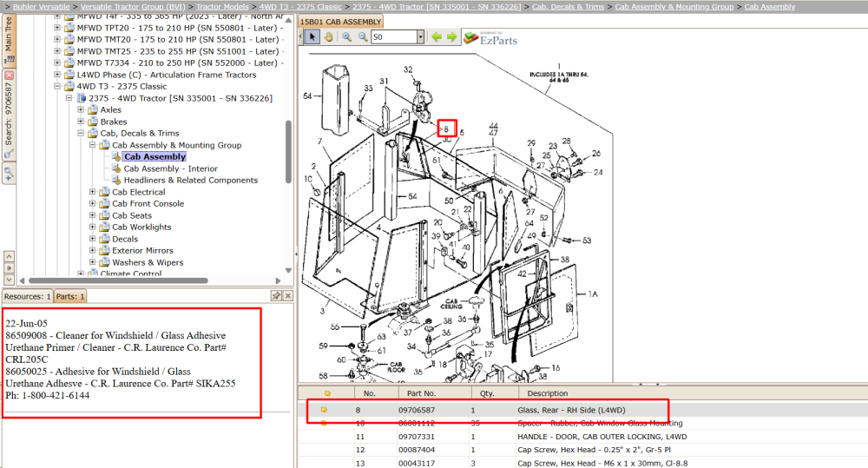Zoom in on the diagram
The height and width of the screenshot is (468, 868).
click(x=346, y=36)
